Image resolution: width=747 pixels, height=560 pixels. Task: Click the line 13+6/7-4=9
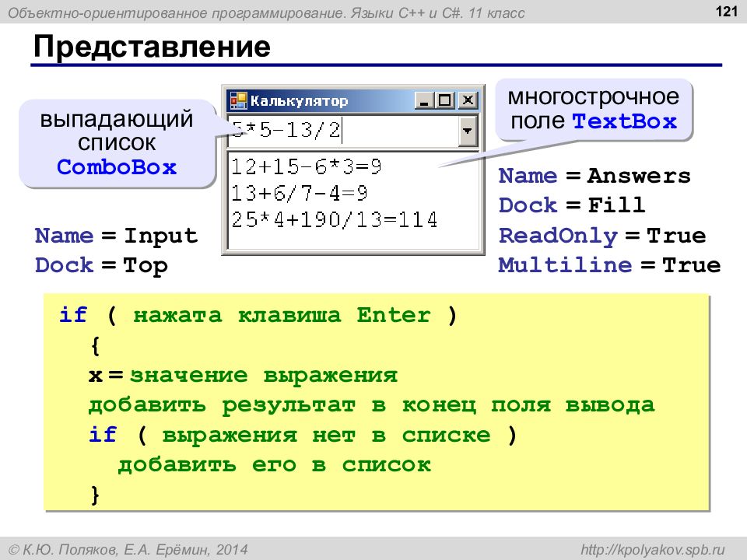tap(300, 194)
